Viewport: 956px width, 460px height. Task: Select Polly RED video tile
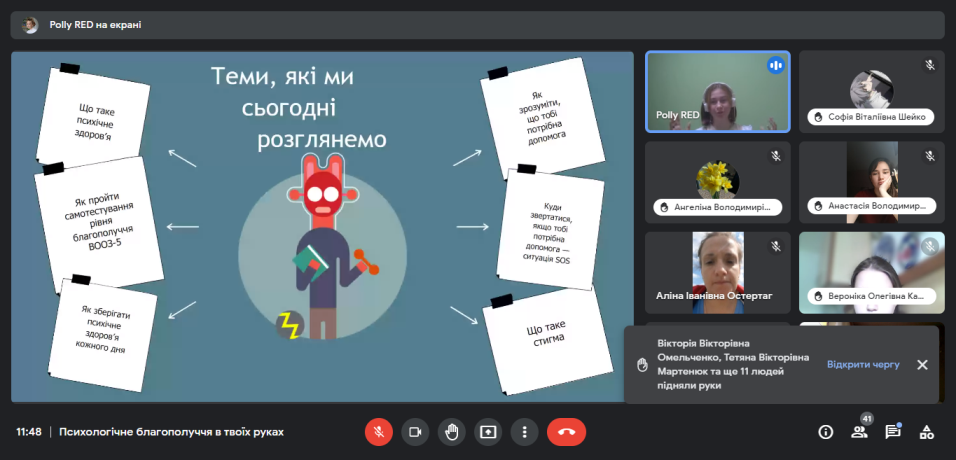click(718, 92)
